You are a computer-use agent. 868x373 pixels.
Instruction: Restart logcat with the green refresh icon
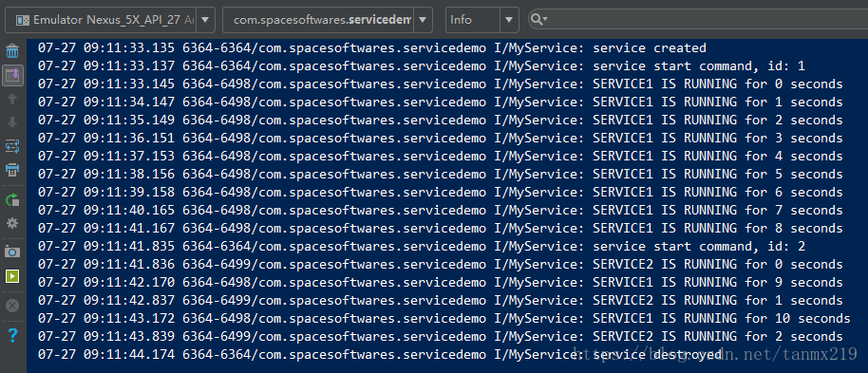click(x=12, y=199)
